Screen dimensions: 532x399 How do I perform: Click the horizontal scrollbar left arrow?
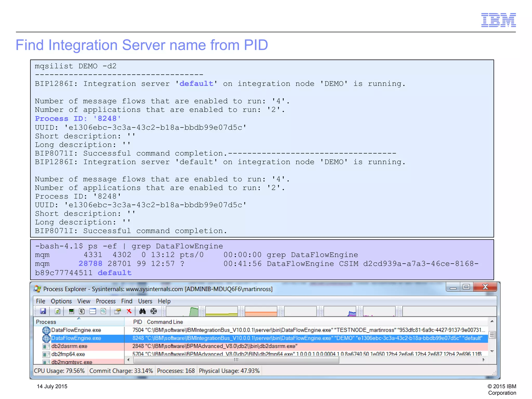[x=128, y=360]
